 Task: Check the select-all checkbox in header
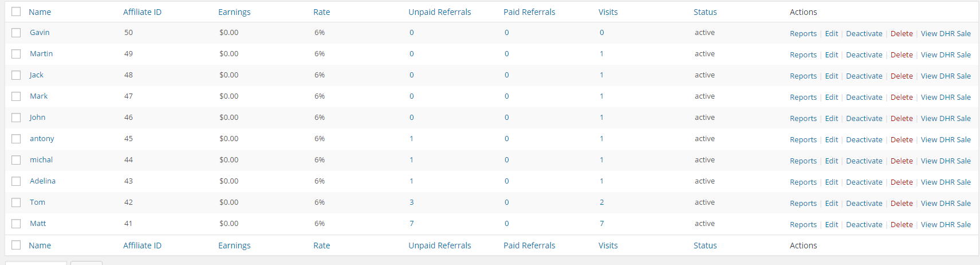coord(16,12)
